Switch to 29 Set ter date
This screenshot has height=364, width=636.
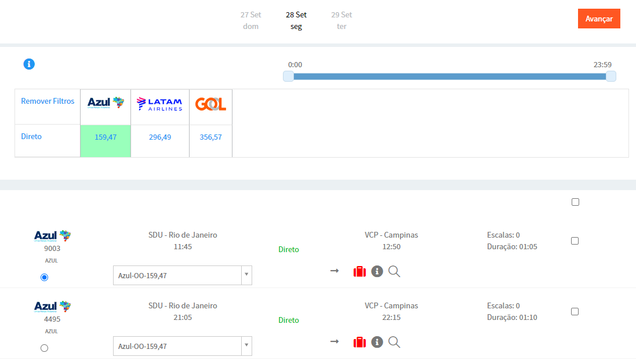[341, 20]
